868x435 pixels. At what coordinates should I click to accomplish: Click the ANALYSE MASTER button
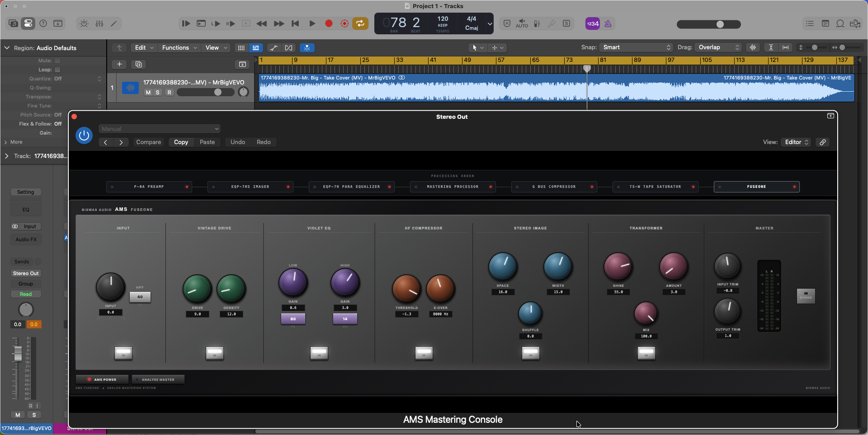[158, 379]
